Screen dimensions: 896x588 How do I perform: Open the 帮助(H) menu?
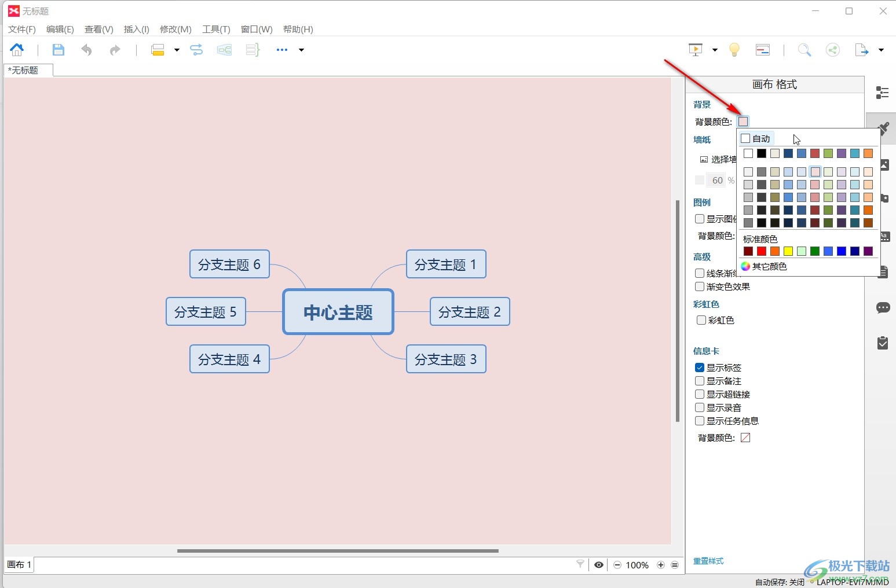pyautogui.click(x=298, y=30)
